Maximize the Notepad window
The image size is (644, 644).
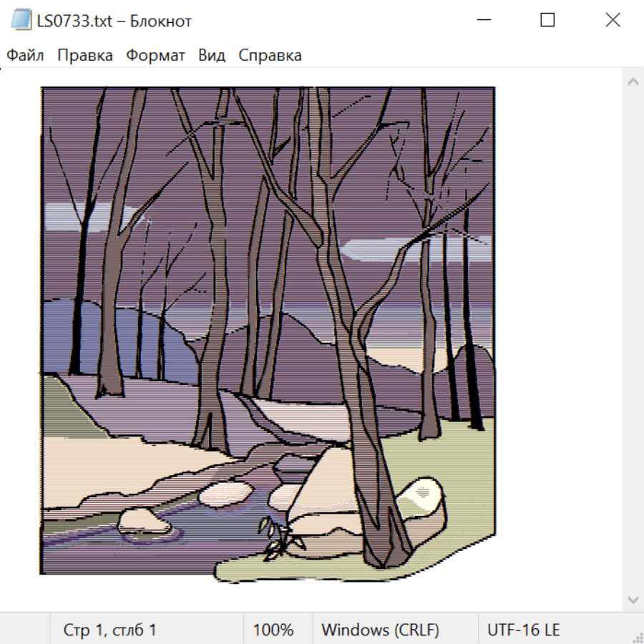547,20
